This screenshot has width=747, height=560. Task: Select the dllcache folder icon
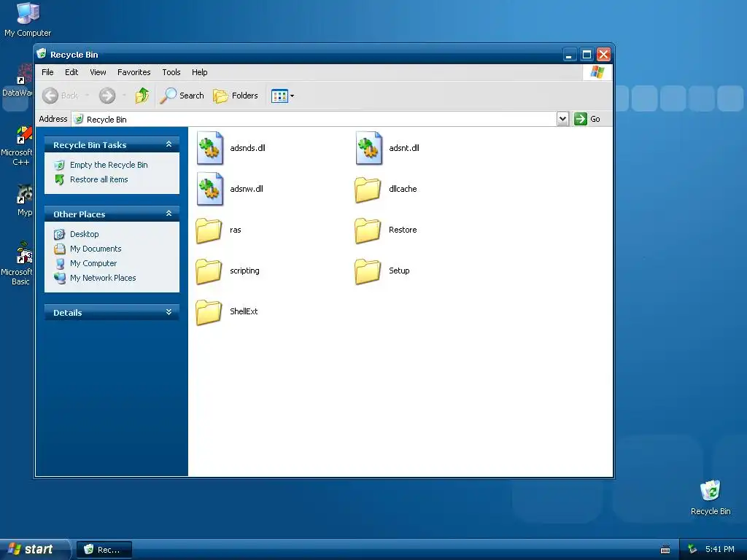368,190
